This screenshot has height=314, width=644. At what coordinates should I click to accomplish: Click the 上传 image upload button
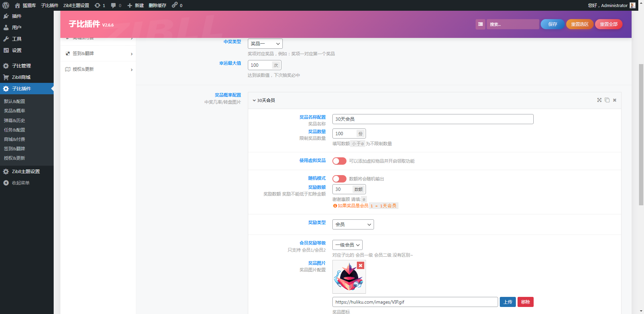tap(507, 302)
